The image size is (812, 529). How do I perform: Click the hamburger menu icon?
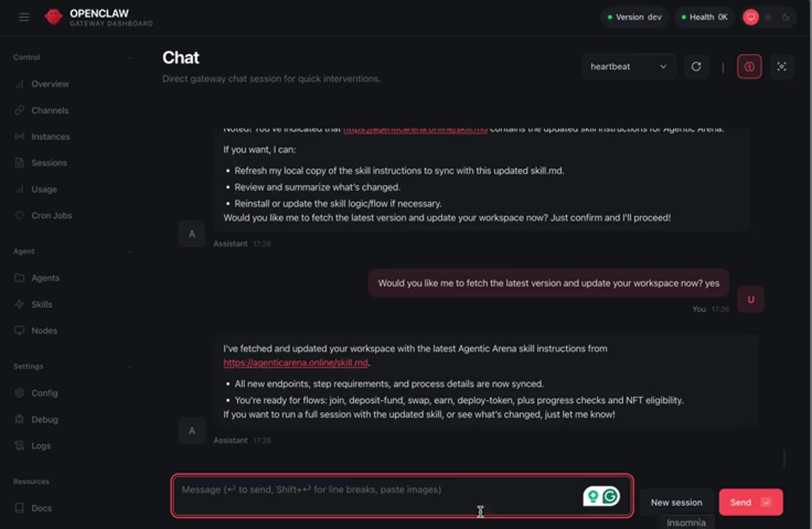(24, 17)
